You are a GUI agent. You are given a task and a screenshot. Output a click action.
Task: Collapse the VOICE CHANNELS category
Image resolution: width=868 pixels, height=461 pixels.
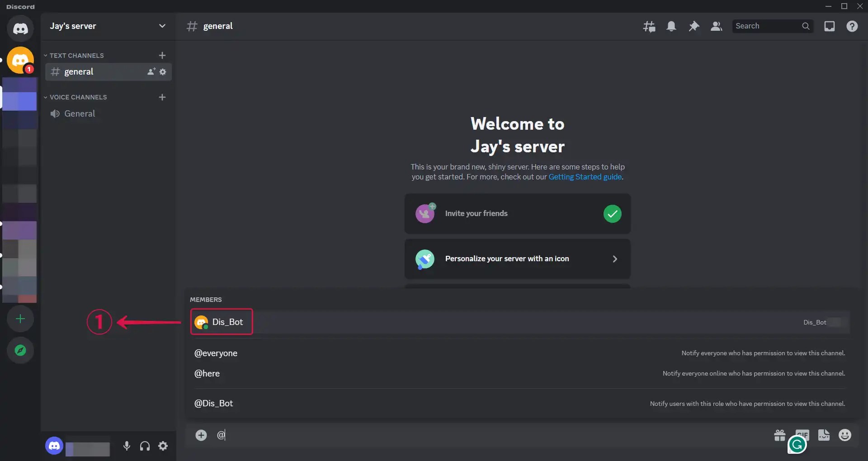pyautogui.click(x=75, y=97)
